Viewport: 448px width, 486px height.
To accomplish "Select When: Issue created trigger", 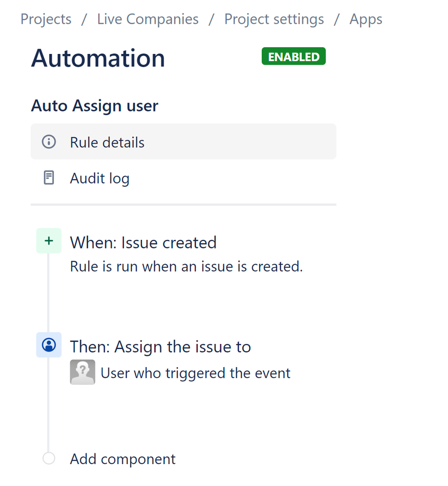I will pyautogui.click(x=143, y=242).
